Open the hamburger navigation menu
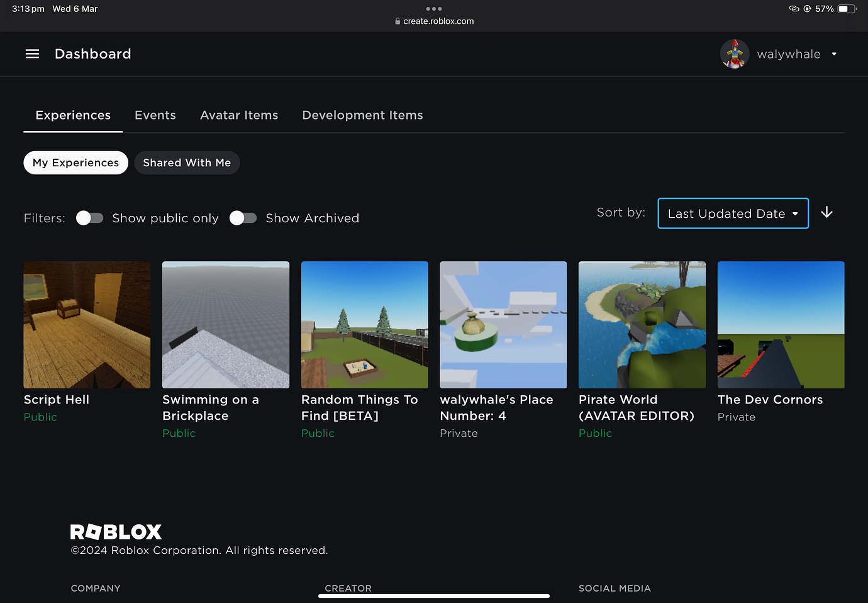Image resolution: width=868 pixels, height=603 pixels. [32, 54]
